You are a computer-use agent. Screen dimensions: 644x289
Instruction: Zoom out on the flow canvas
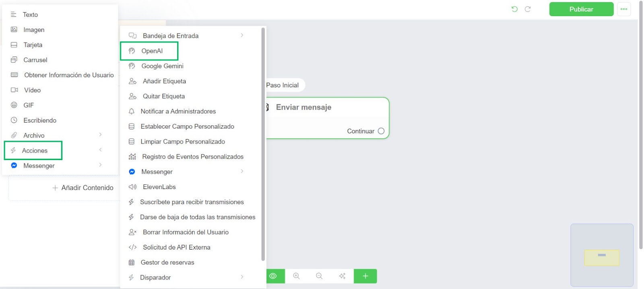[x=319, y=276]
